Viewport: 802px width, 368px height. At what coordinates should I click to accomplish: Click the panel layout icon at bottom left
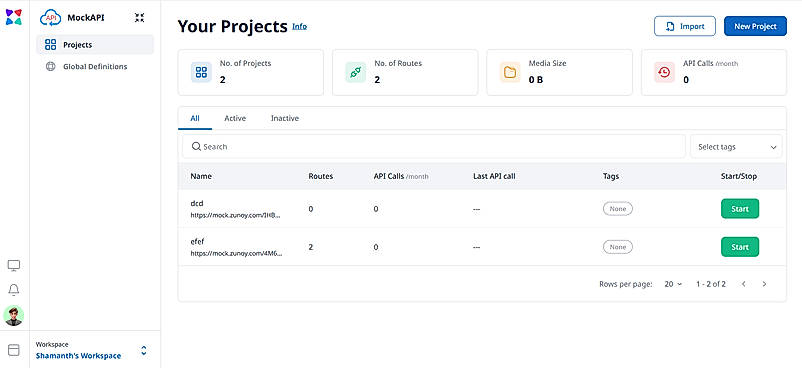(14, 350)
